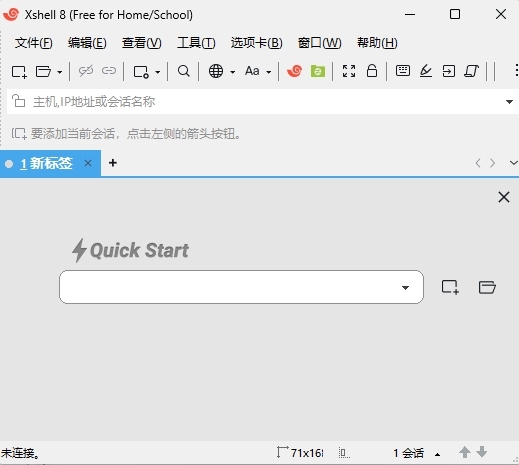This screenshot has height=465, width=519.
Task: Click the lock screen padlock icon
Action: tap(372, 71)
